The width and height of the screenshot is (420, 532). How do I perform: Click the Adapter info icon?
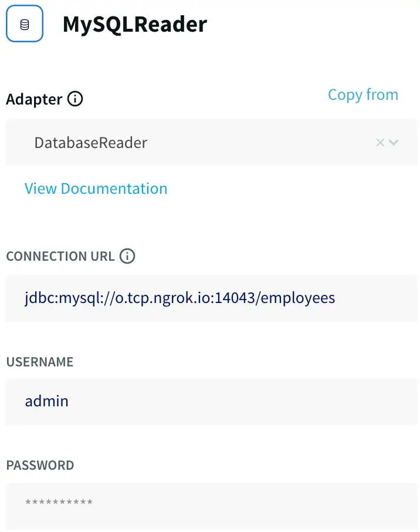[x=75, y=99]
